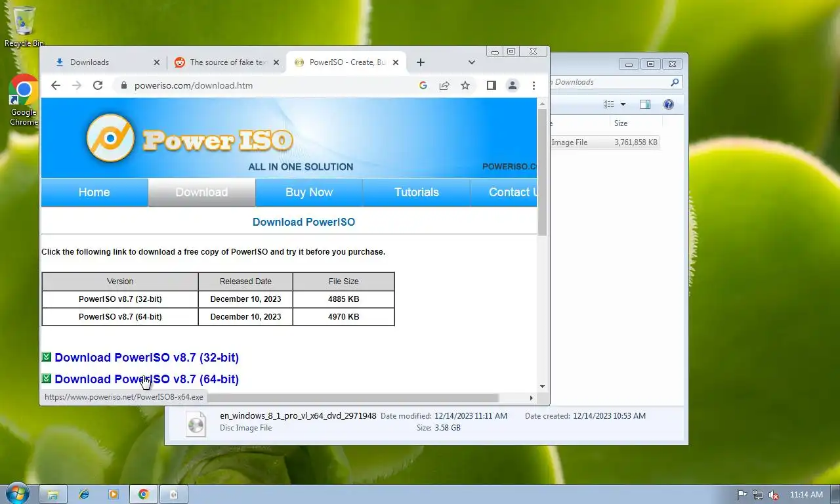The width and height of the screenshot is (840, 504).
Task: Expand Explorer view options dropdown arrow
Action: coord(623,104)
